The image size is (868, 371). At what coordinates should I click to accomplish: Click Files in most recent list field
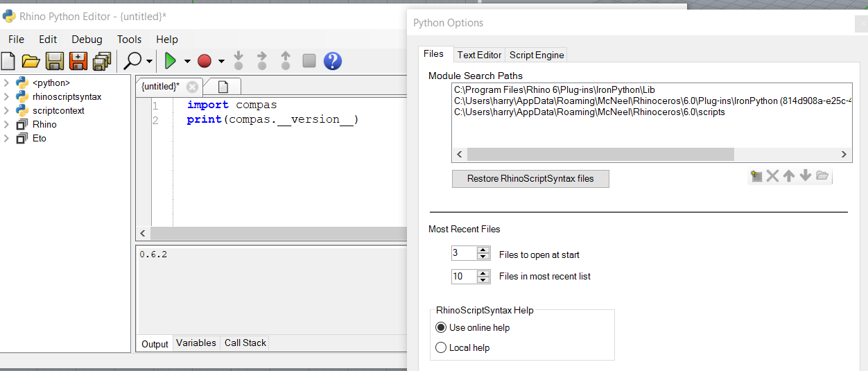[464, 276]
